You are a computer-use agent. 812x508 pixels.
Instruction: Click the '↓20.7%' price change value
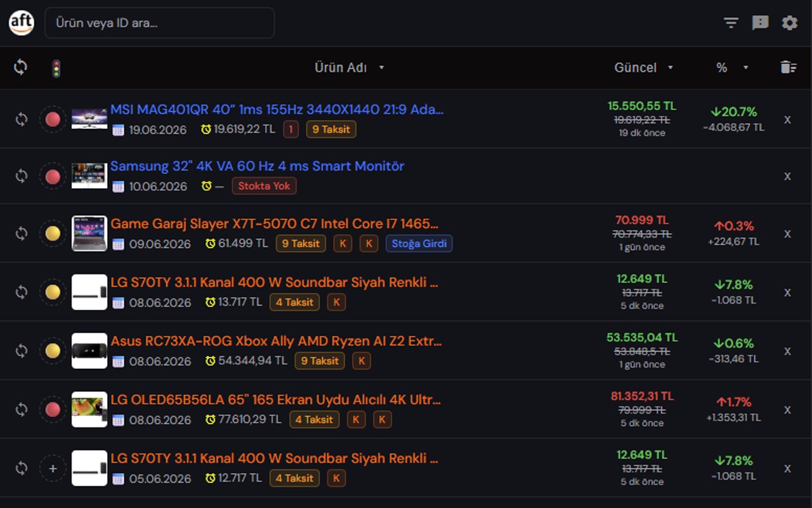(x=733, y=112)
